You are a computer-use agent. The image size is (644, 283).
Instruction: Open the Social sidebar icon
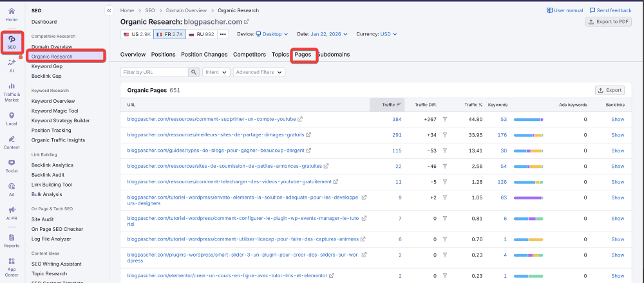coord(12,165)
